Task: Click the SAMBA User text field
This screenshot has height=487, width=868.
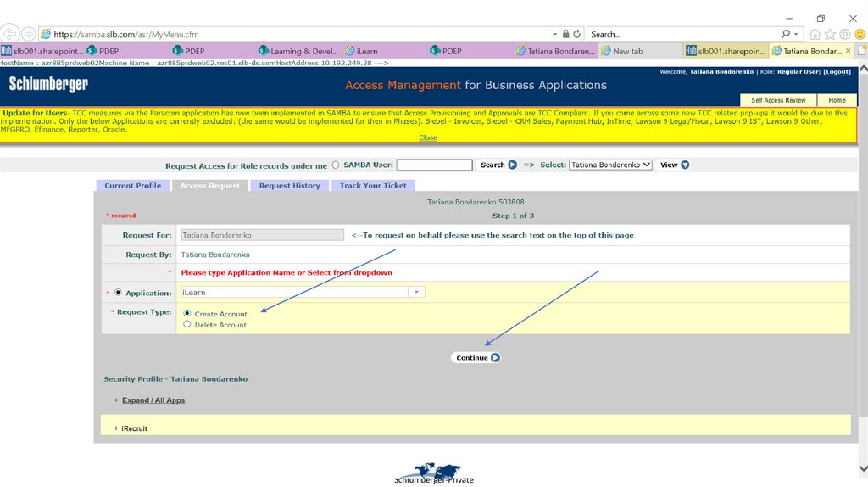Action: click(434, 165)
